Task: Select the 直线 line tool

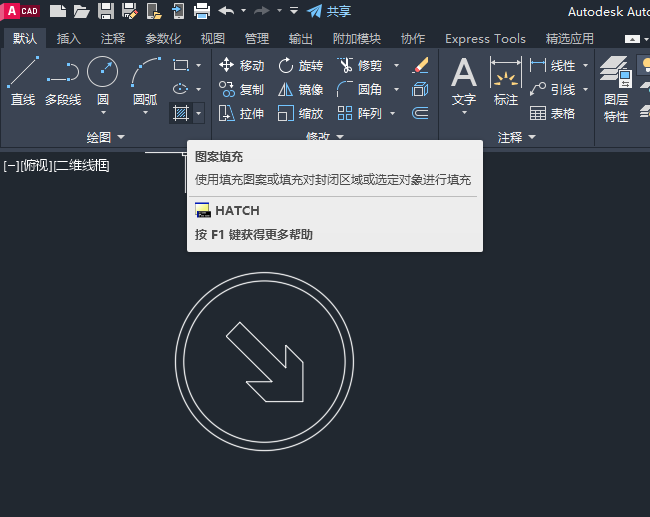Action: coord(23,81)
